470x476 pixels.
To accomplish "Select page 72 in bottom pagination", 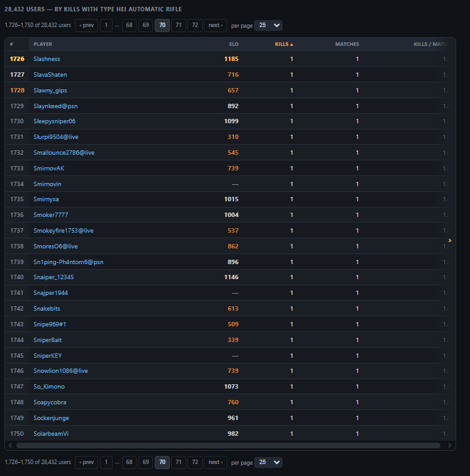I will point(195,462).
